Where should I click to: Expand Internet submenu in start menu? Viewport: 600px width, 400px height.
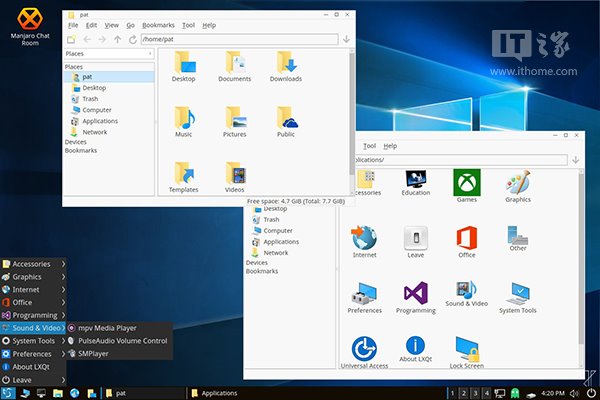point(33,289)
